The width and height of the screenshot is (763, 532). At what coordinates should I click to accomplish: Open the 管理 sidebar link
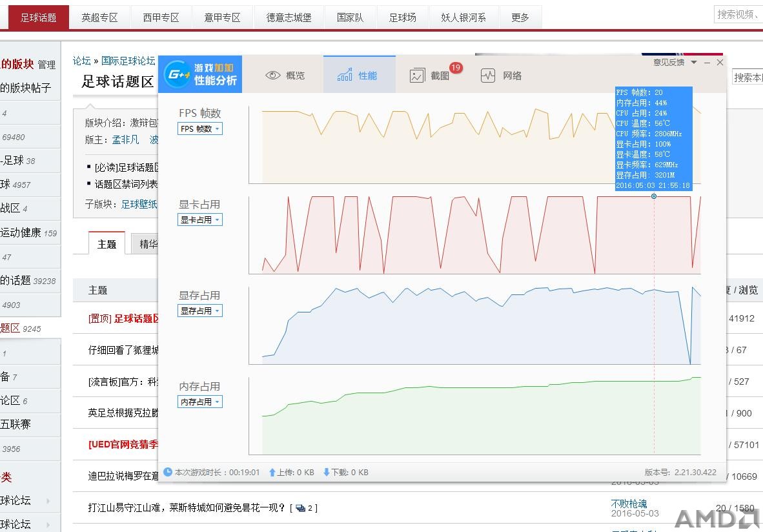coord(46,65)
